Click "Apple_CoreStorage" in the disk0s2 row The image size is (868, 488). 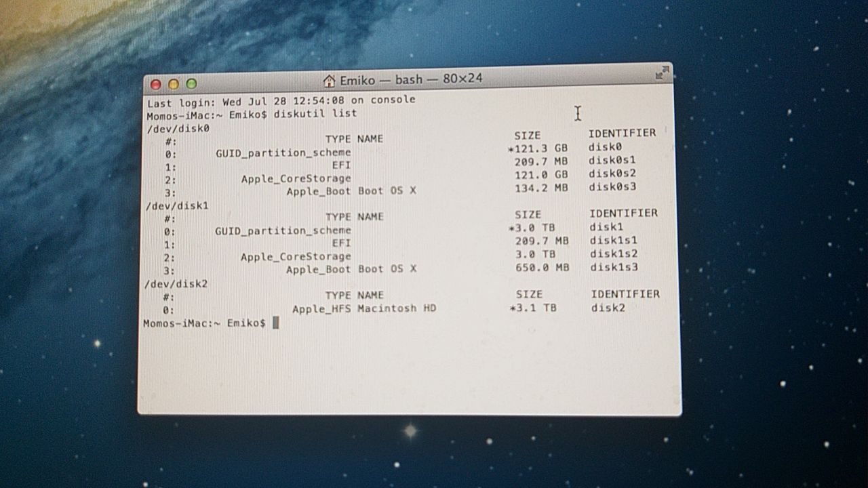[x=296, y=179]
